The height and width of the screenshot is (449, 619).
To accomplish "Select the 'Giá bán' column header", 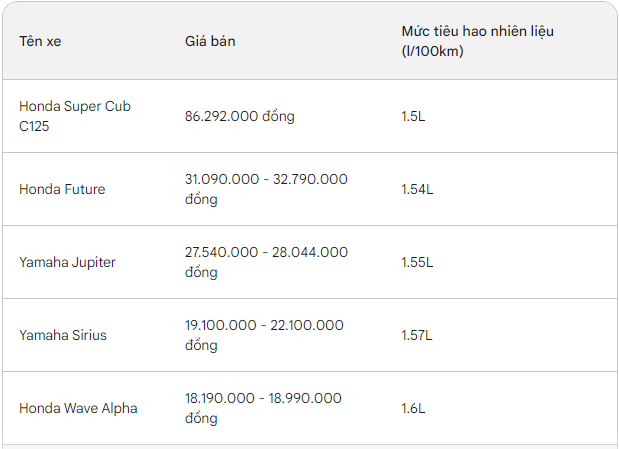I will pos(210,42).
